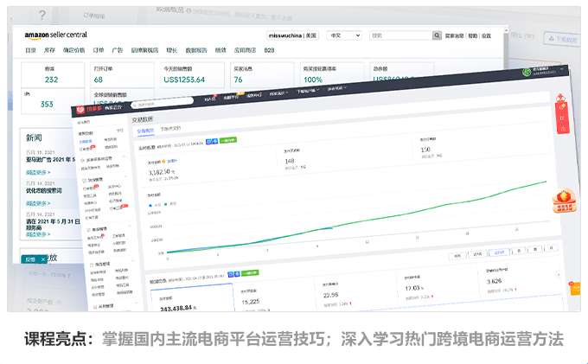Open the misswuchina marketplace switcher
Screen dimensions: 588x364
(x=292, y=35)
